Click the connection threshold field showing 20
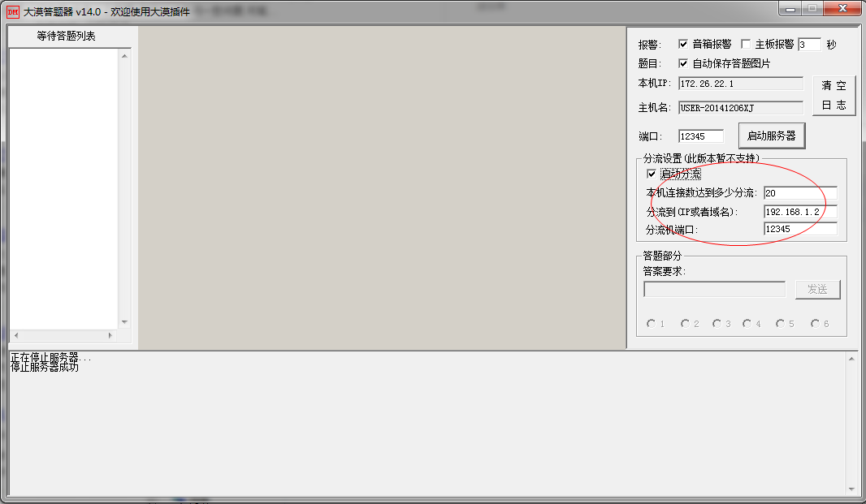 (x=799, y=193)
